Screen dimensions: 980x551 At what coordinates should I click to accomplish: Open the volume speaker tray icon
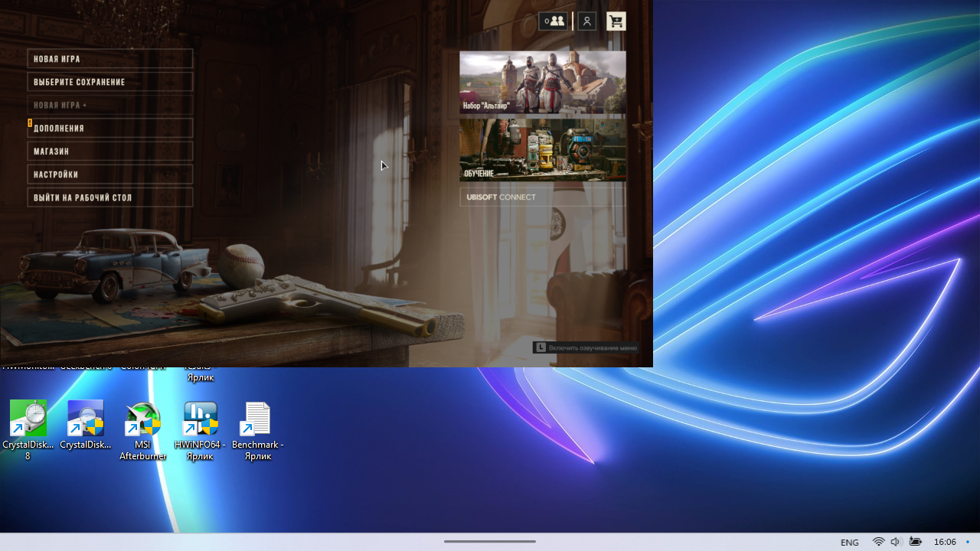click(x=896, y=542)
